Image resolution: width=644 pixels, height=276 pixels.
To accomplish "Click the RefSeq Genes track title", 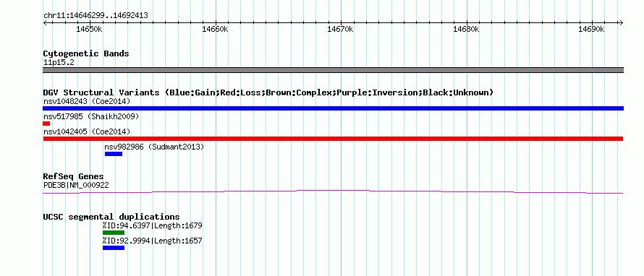I will click(x=73, y=177).
